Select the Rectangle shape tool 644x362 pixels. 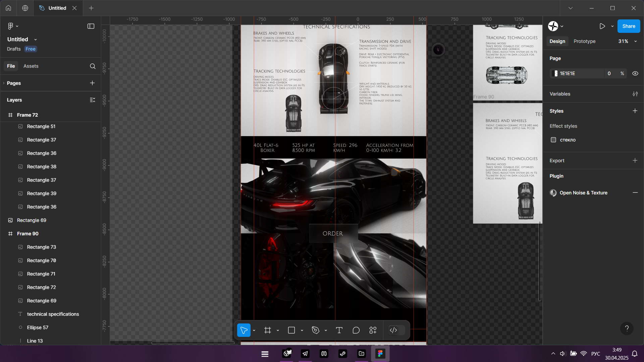[x=291, y=330]
